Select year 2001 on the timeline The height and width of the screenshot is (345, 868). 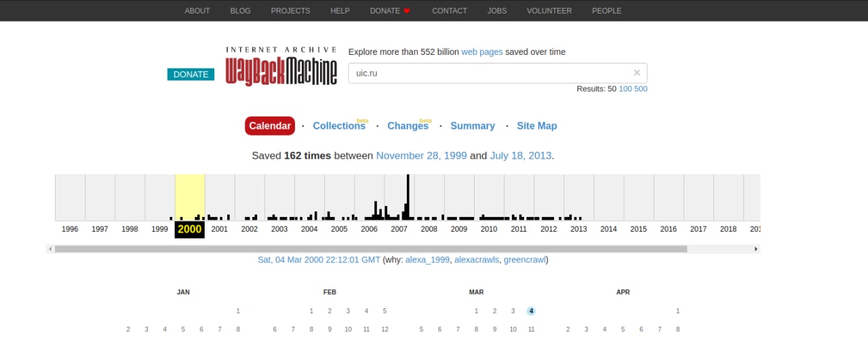click(x=220, y=229)
